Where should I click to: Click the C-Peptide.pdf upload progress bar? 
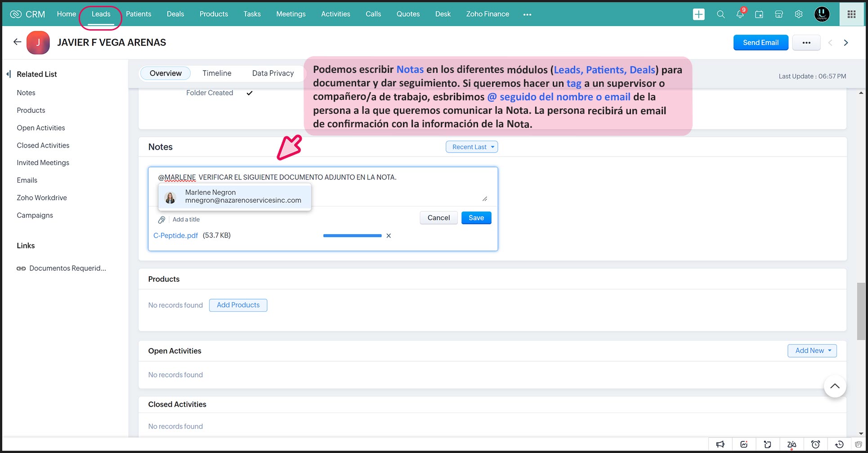coord(352,236)
